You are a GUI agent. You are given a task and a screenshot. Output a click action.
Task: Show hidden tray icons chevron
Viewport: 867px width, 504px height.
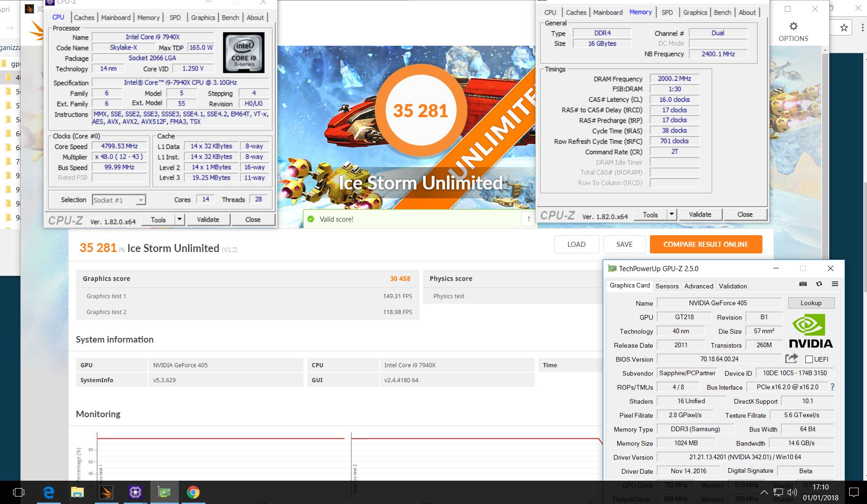click(x=764, y=492)
